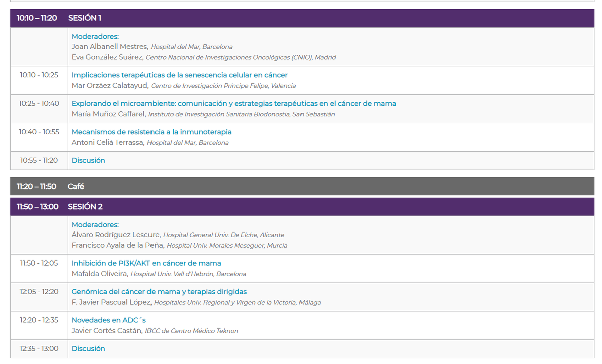
Task: Click 'Discusión' in the 10:55 - 11:20 row
Action: [x=88, y=161]
